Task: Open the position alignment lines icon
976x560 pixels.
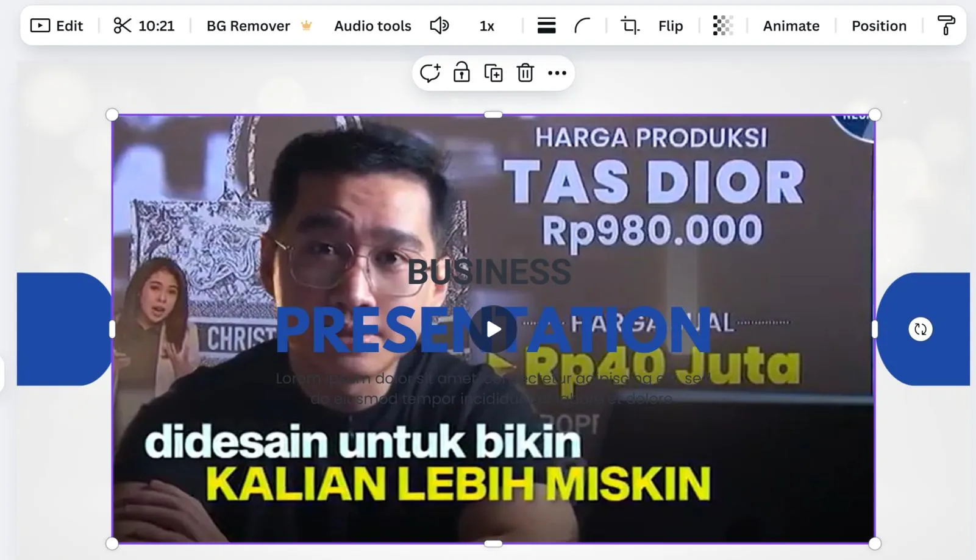Action: [x=546, y=26]
